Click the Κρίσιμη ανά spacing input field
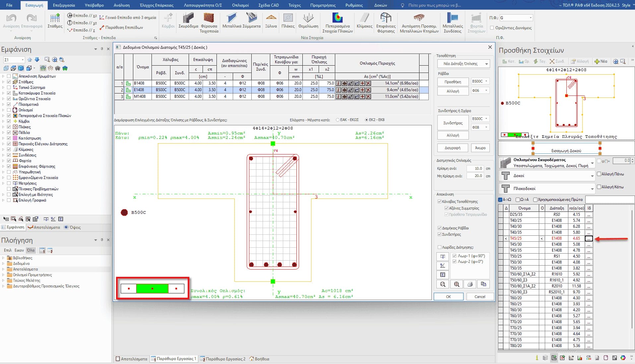This screenshot has width=635, height=364. 475,168
